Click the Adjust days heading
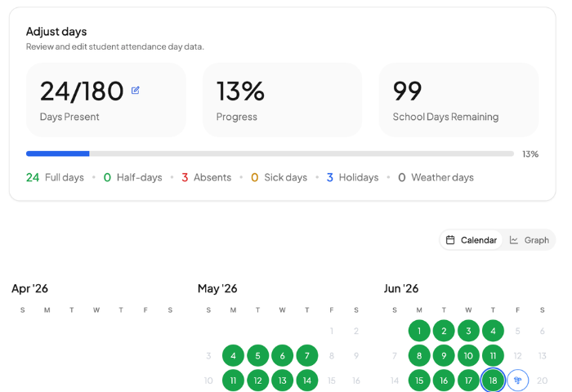572x392 pixels. coord(56,32)
